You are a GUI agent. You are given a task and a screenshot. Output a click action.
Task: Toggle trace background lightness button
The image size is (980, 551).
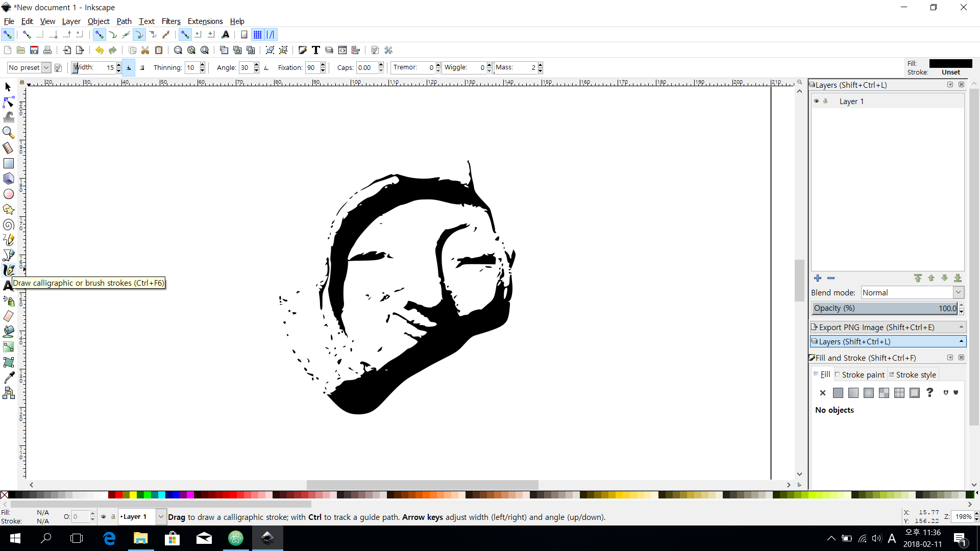point(142,67)
